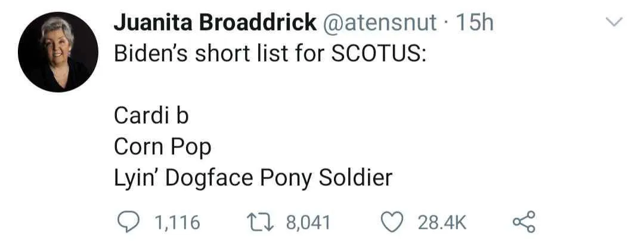This screenshot has height=246, width=644.
Task: Open the tweet options chevron menu
Action: tap(614, 23)
